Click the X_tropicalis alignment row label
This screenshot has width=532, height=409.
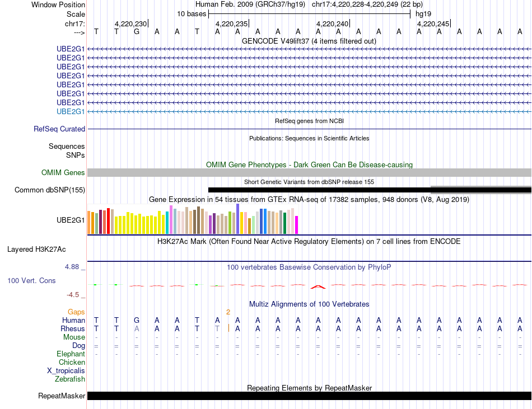[x=66, y=371]
